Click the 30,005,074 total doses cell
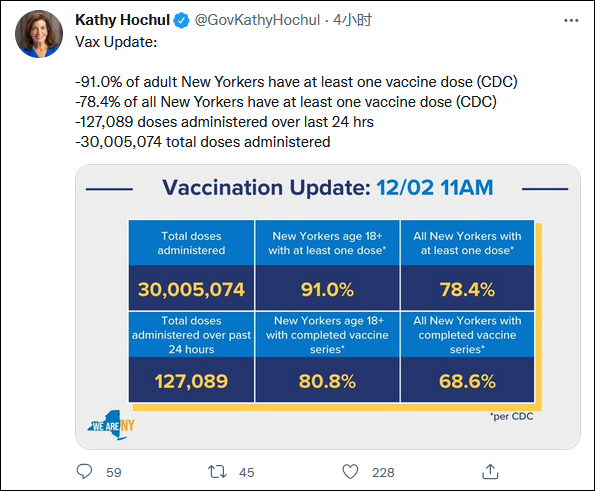 coord(191,289)
